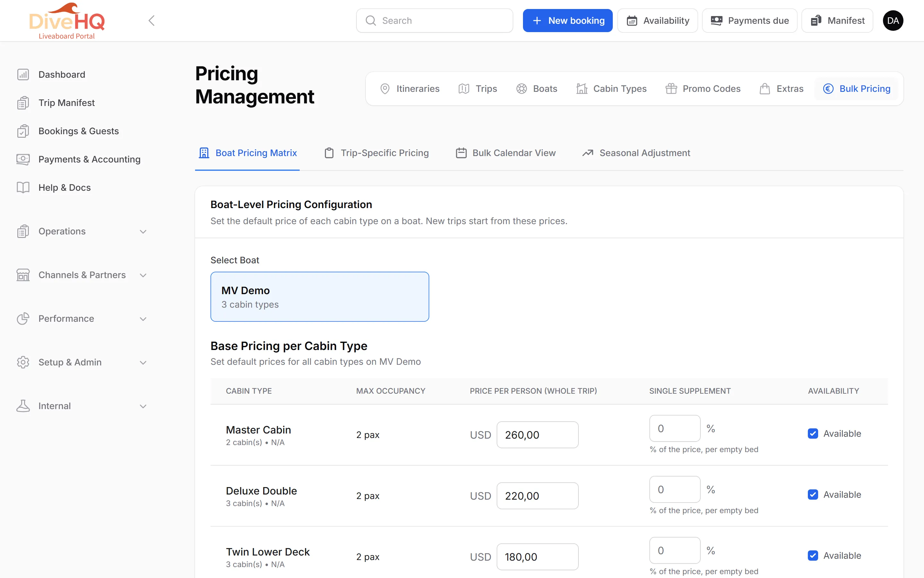Viewport: 924px width, 578px height.
Task: Switch to Trip-Specific Pricing tab
Action: (x=376, y=153)
